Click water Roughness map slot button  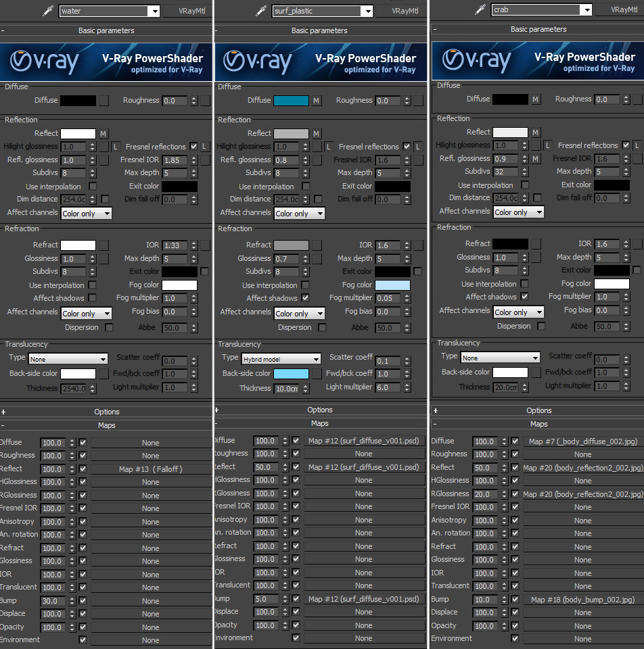[x=206, y=101]
